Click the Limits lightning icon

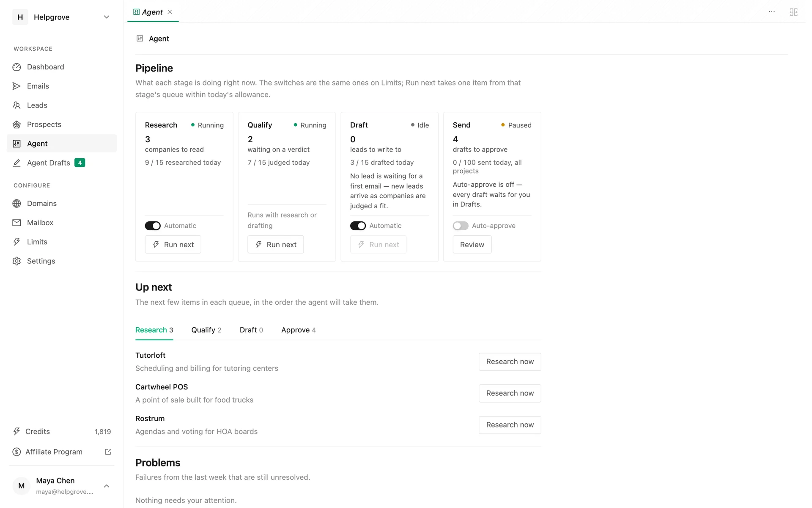point(16,242)
